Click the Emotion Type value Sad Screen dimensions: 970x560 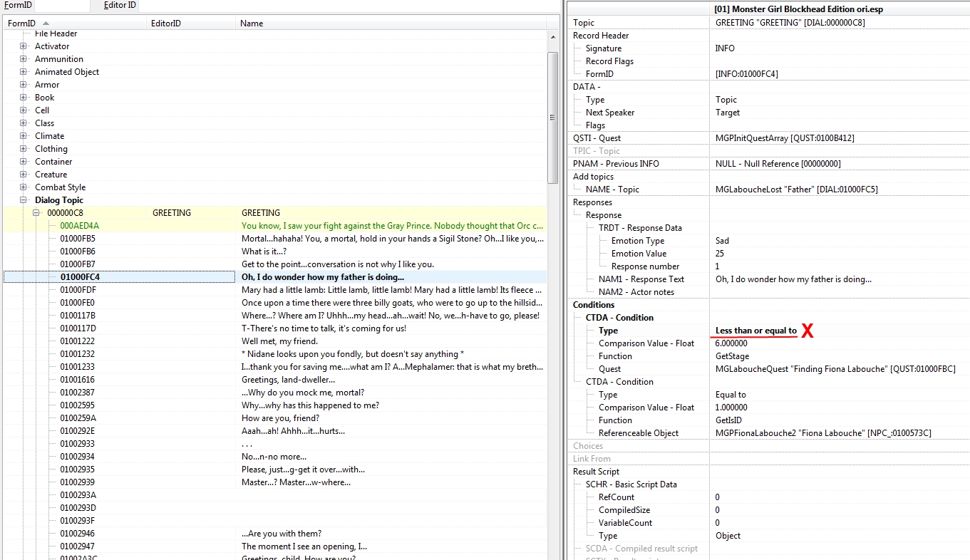tap(722, 241)
